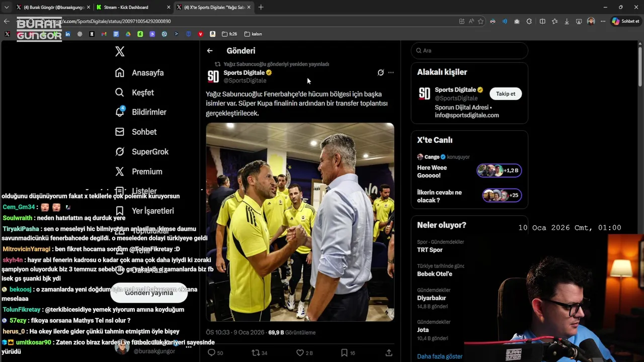The height and width of the screenshot is (362, 644).
Task: Click Daha fazla göster
Action: tap(440, 356)
